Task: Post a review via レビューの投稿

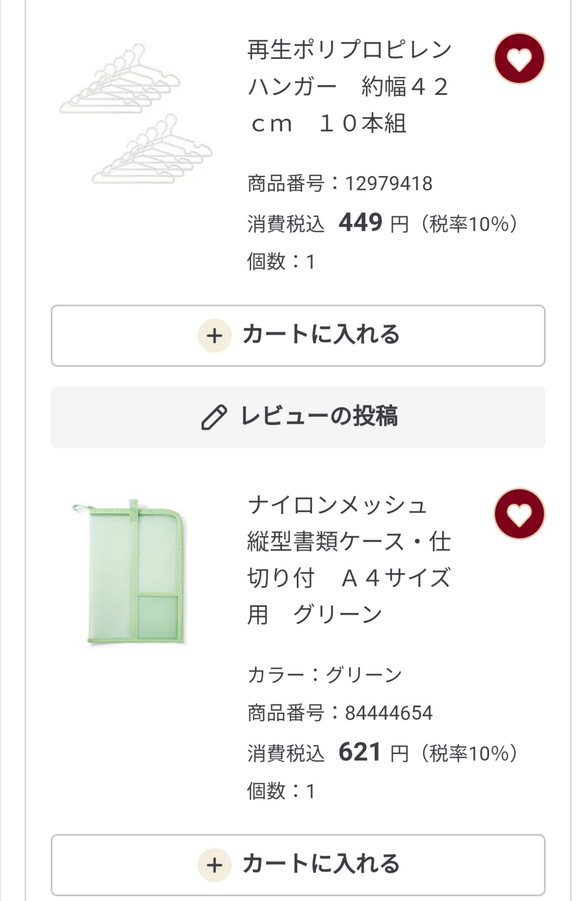Action: pos(298,417)
